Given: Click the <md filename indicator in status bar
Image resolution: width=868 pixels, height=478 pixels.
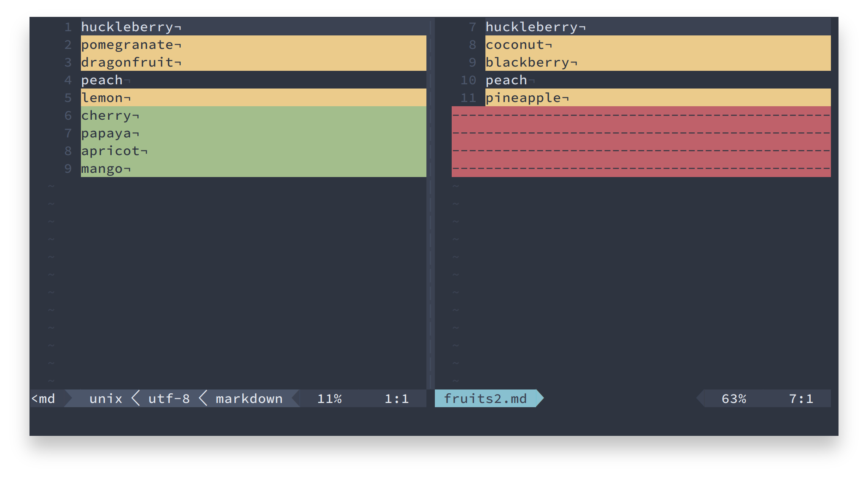Looking at the screenshot, I should tap(43, 398).
